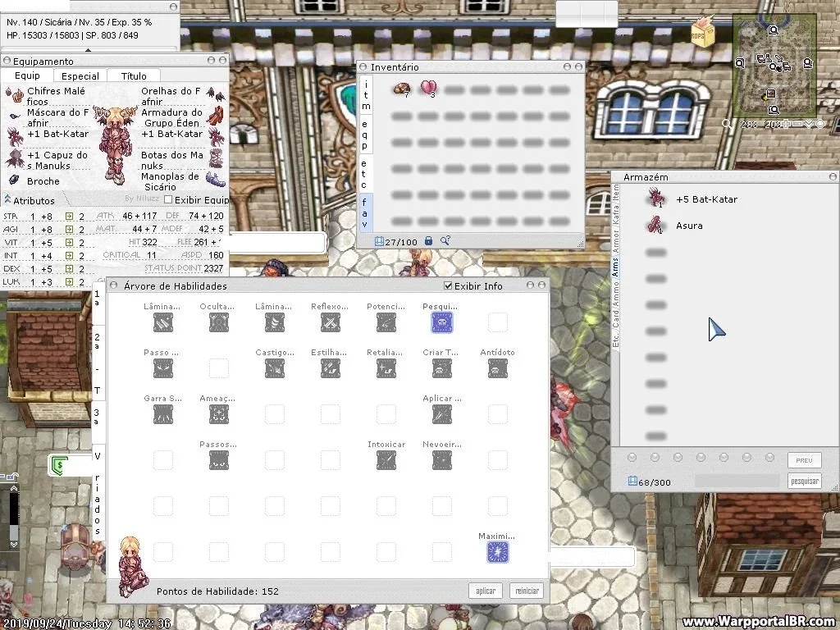Click the Botas dos Manuks icon

[x=216, y=158]
